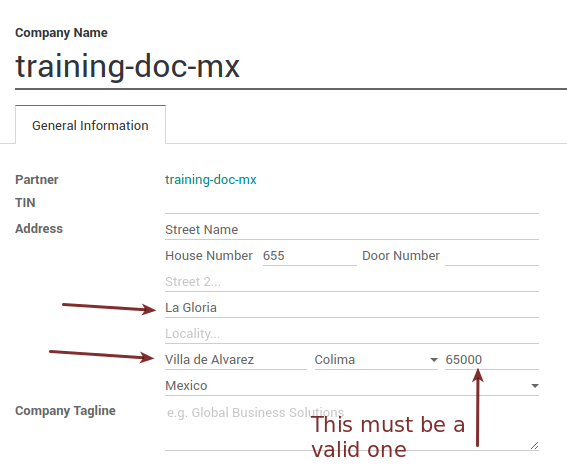The height and width of the screenshot is (471, 567).
Task: Edit the House Number 655 field
Action: tap(310, 256)
